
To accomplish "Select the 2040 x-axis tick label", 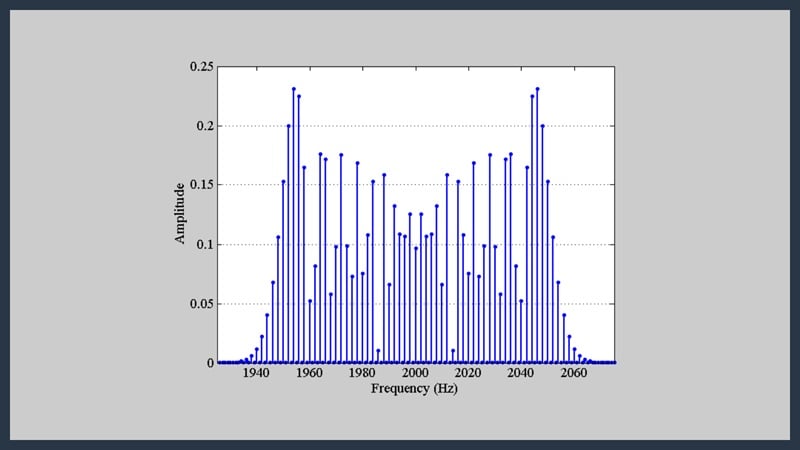I will point(521,374).
